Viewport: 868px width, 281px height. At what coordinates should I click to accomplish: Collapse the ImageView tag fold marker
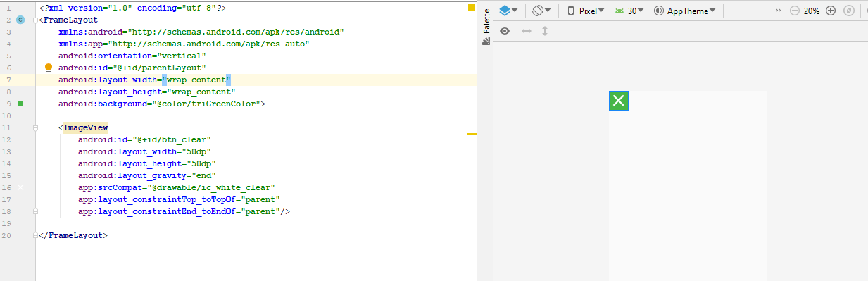(x=35, y=127)
